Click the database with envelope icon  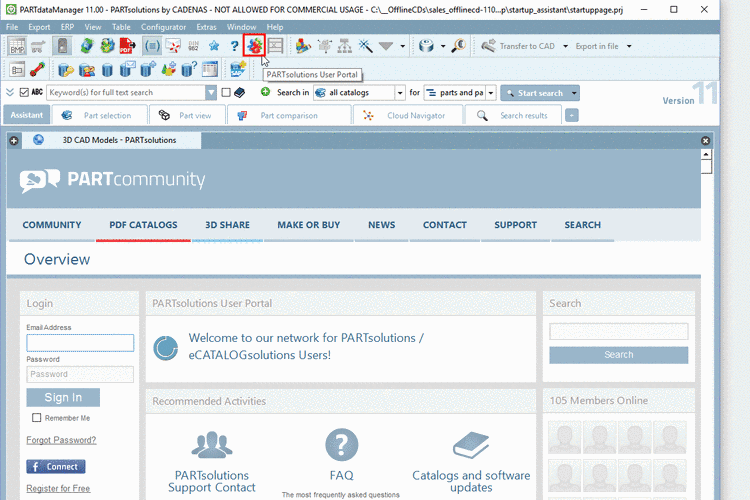click(127, 70)
